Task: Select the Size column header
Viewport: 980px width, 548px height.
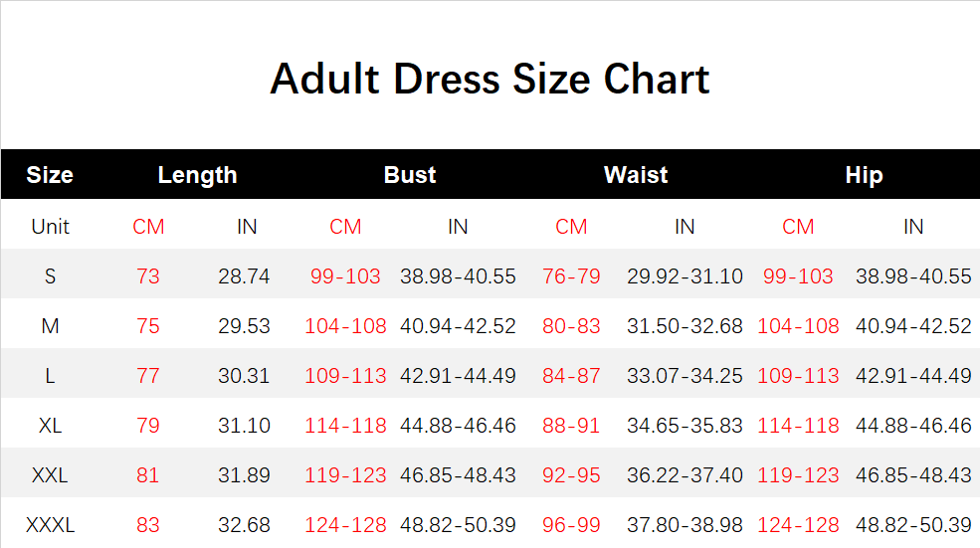Action: pyautogui.click(x=50, y=175)
